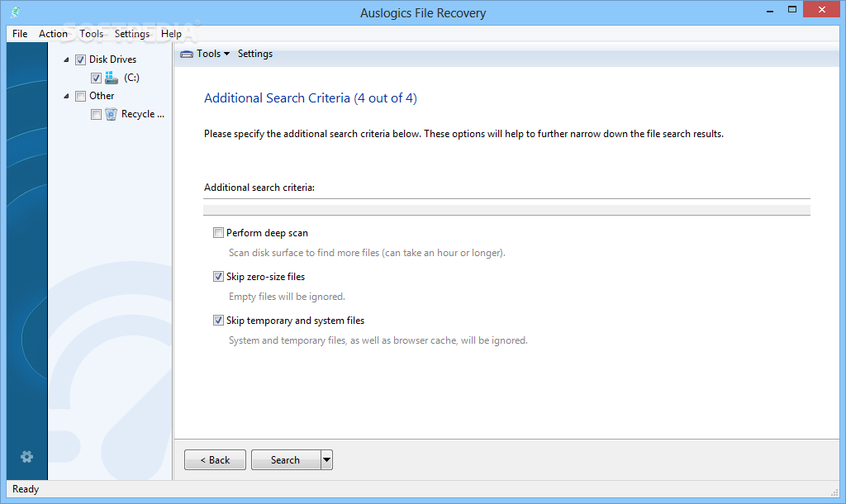Open the File menu
846x504 pixels.
point(20,33)
